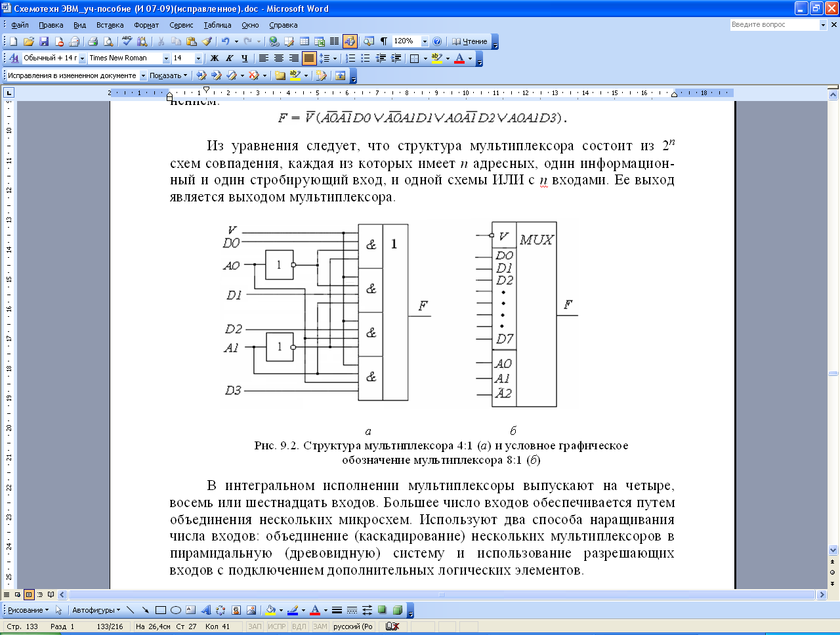Select the Oval drawing tool
Viewport: 840px width, 635px height.
(x=175, y=610)
